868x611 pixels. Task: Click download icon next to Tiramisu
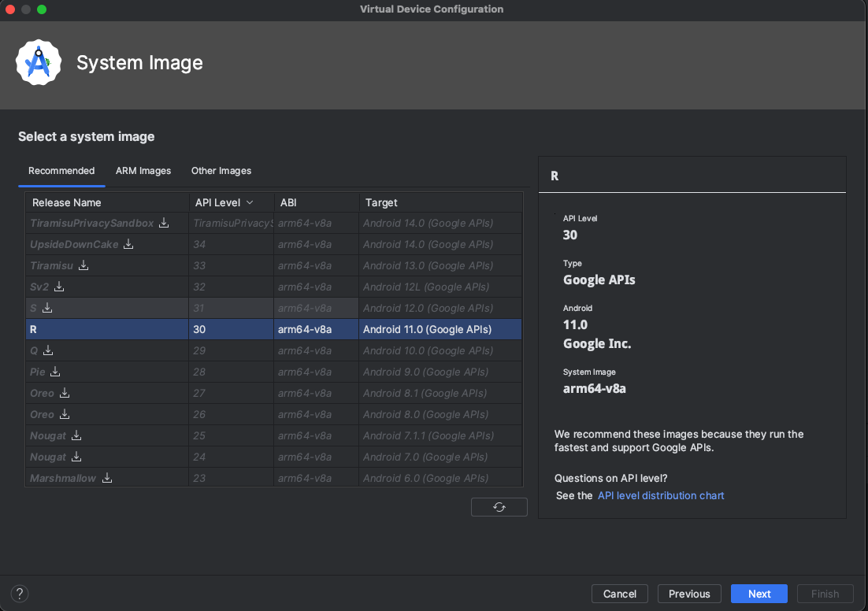click(x=83, y=265)
